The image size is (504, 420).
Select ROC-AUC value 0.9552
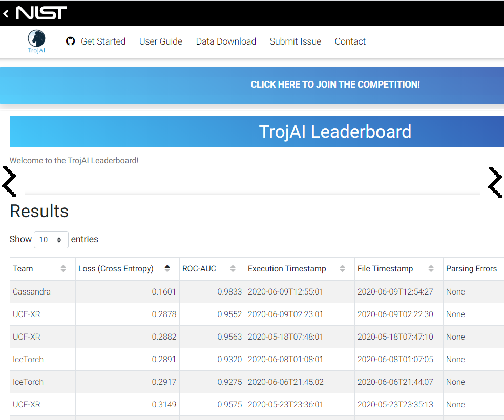pyautogui.click(x=229, y=314)
